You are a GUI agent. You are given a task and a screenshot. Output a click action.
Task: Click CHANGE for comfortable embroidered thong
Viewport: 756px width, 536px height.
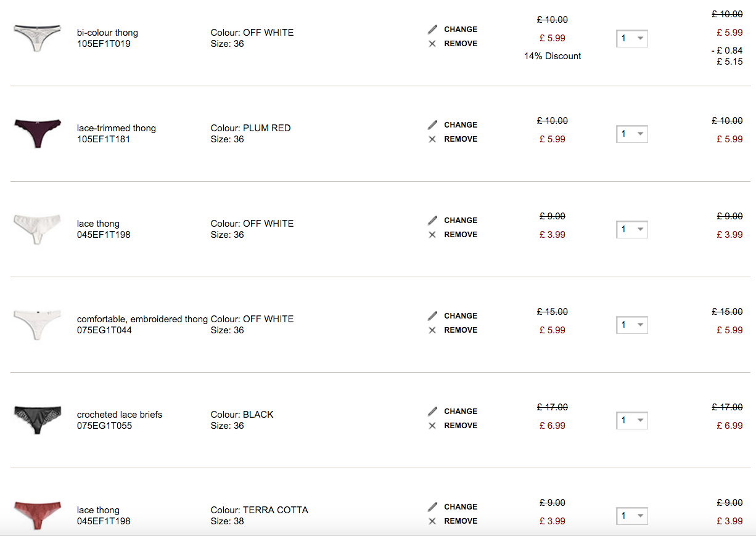pyautogui.click(x=460, y=315)
